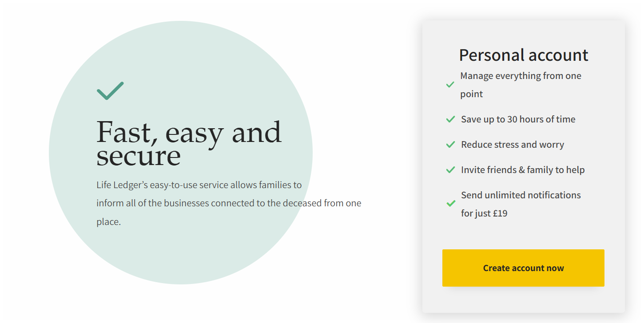Click the "inform all of the businesses" line
Image resolution: width=644 pixels, height=323 pixels.
[x=229, y=204]
